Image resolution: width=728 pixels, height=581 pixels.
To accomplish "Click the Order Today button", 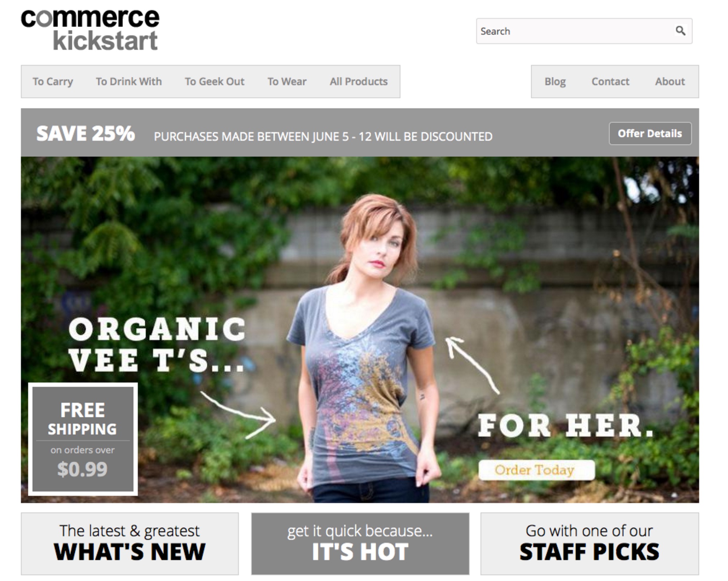I will [536, 470].
